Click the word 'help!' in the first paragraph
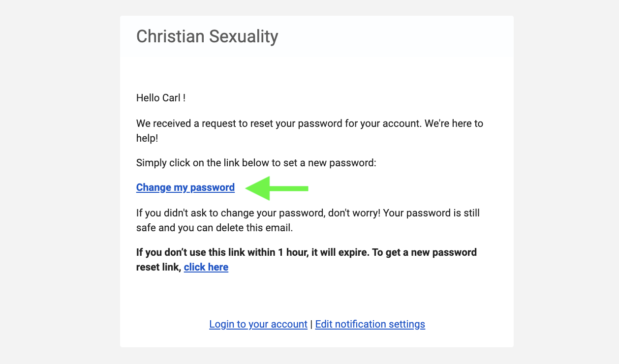Screen dimensions: 619x364 147,138
